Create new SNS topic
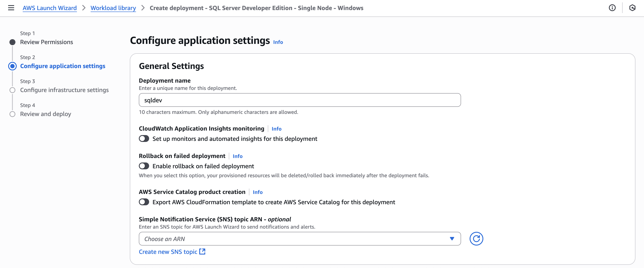The width and height of the screenshot is (644, 268). pos(168,252)
